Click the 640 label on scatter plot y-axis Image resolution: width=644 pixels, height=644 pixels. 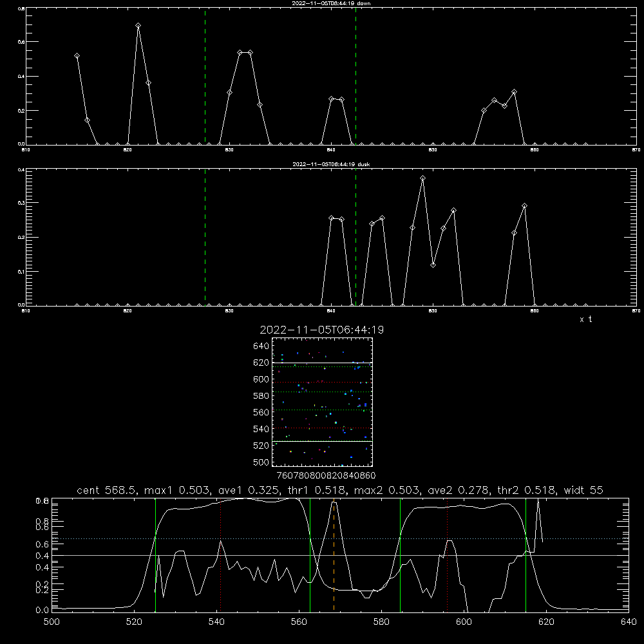(x=261, y=346)
